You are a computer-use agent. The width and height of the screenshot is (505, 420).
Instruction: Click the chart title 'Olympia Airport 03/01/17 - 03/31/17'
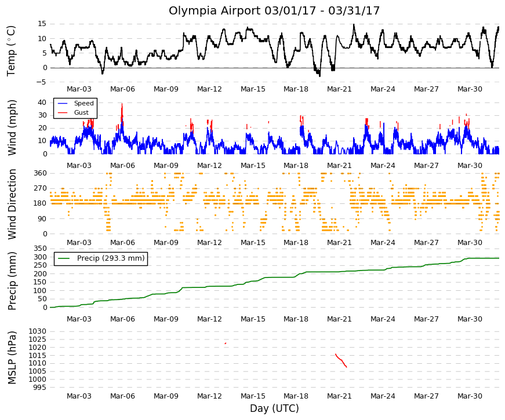[274, 10]
